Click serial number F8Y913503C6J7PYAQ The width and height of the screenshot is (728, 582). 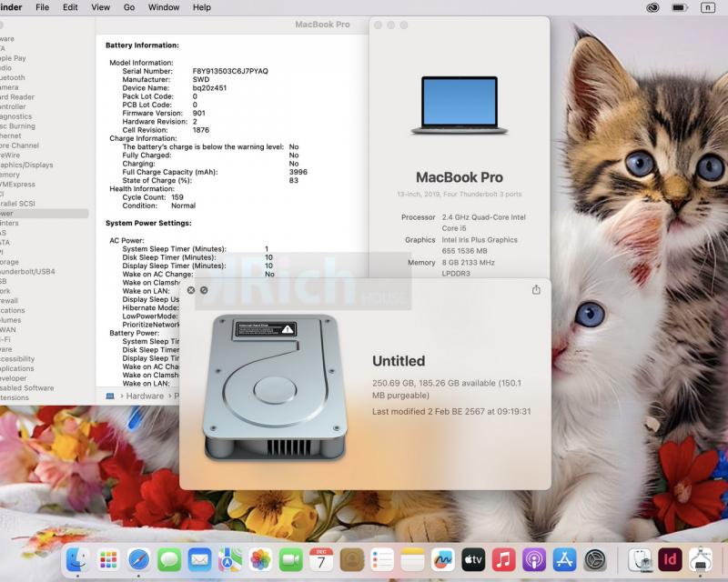pyautogui.click(x=230, y=71)
